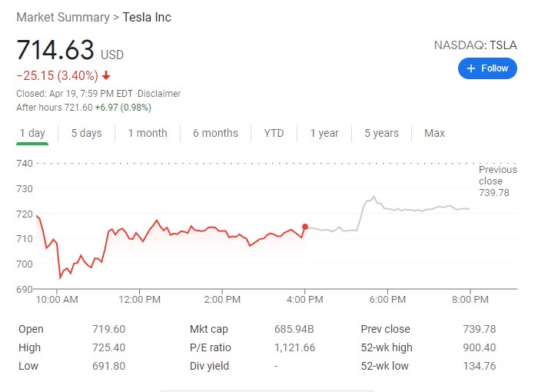Click the NASDAQ: TSLA ticker label
This screenshot has width=548, height=392.
(475, 45)
